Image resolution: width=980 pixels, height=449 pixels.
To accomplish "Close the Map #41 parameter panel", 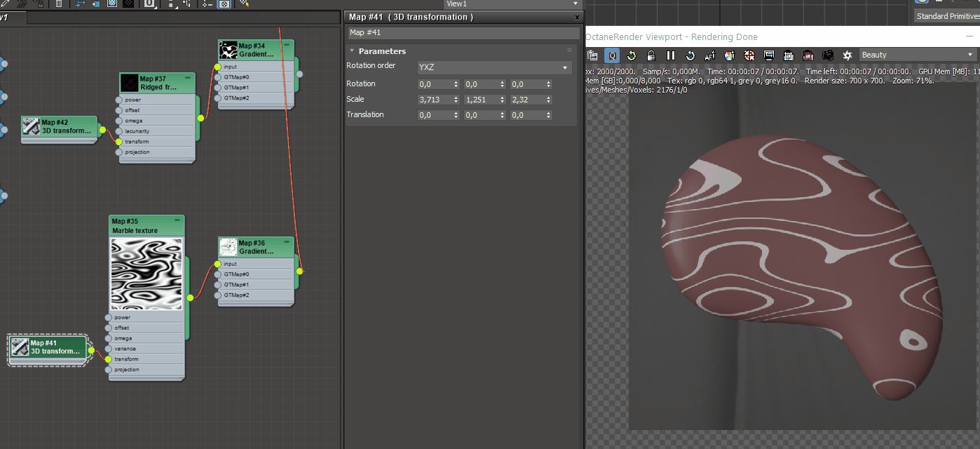I will coord(577,18).
